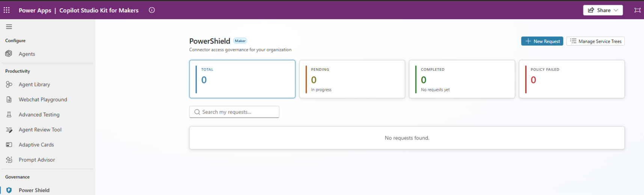Image resolution: width=644 pixels, height=195 pixels.
Task: Click the Adaptive Cards icon
Action: coord(9,145)
